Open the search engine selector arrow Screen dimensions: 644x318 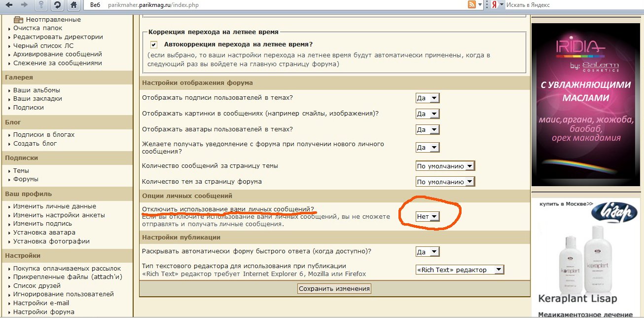(501, 5)
